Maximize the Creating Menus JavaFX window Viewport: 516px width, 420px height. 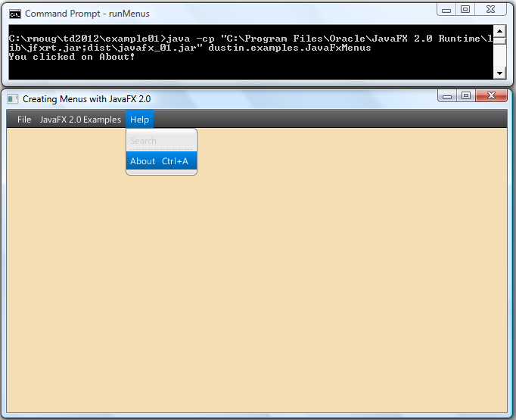click(465, 96)
